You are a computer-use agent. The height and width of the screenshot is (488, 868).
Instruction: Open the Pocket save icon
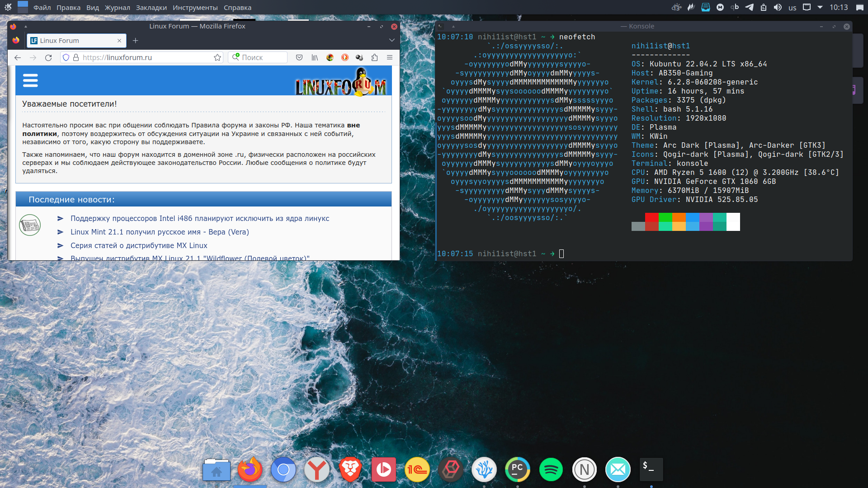point(299,57)
